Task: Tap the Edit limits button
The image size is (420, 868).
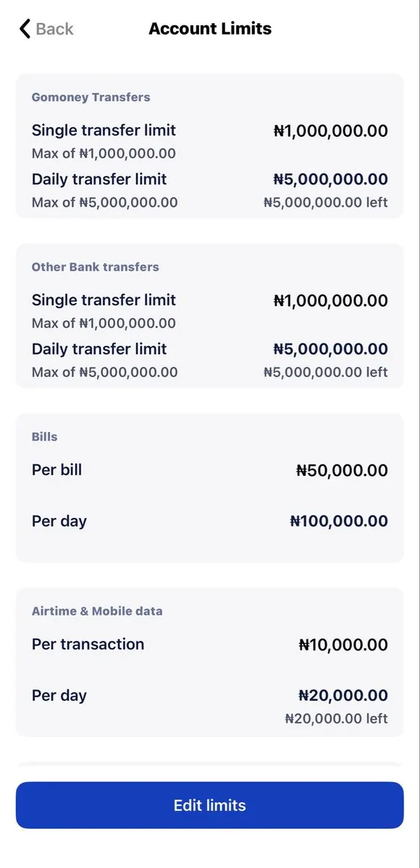Action: point(210,805)
